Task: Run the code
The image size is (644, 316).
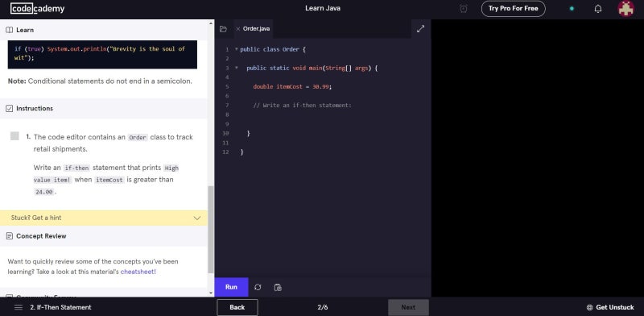Action: click(x=231, y=287)
